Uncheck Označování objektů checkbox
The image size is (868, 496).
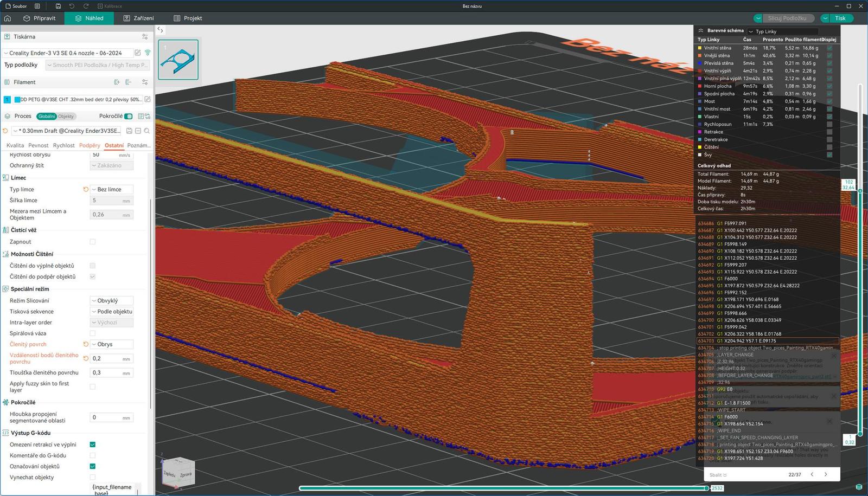point(92,466)
